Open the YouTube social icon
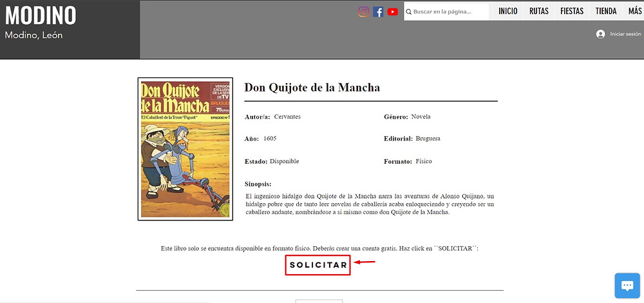The width and height of the screenshot is (644, 303). tap(393, 12)
